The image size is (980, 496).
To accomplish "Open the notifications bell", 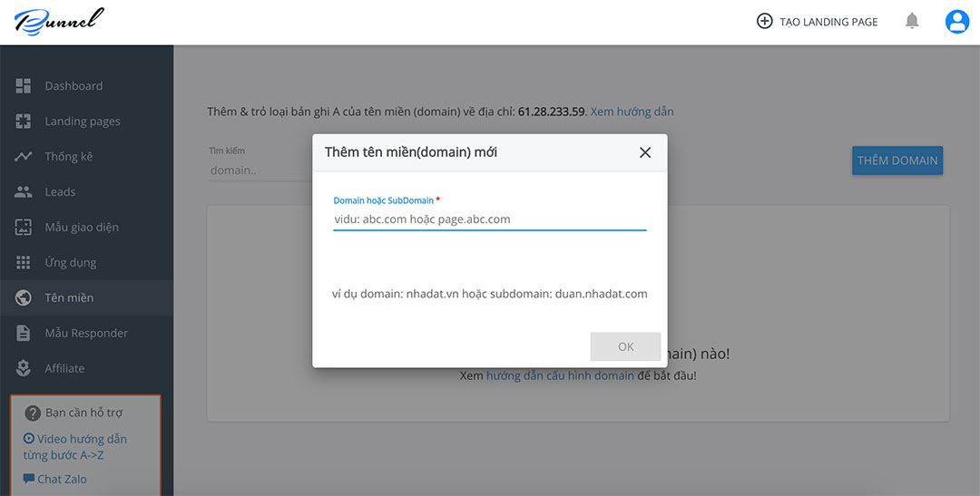I will click(912, 21).
